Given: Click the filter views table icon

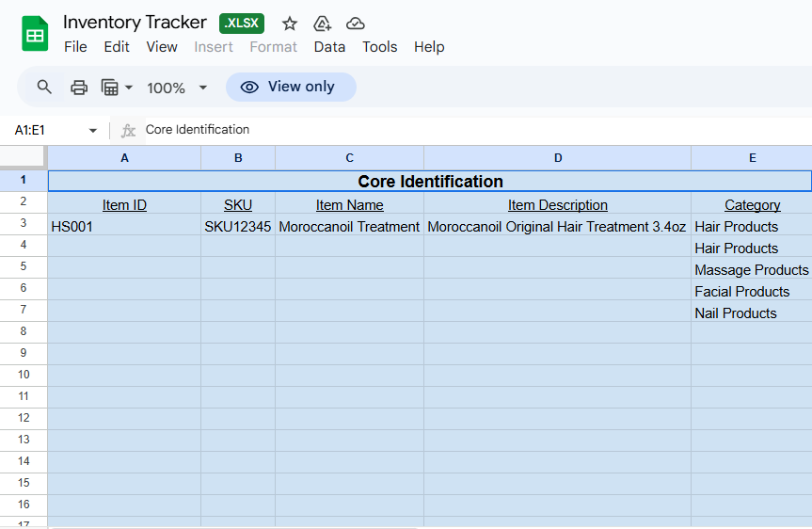Looking at the screenshot, I should [x=110, y=88].
